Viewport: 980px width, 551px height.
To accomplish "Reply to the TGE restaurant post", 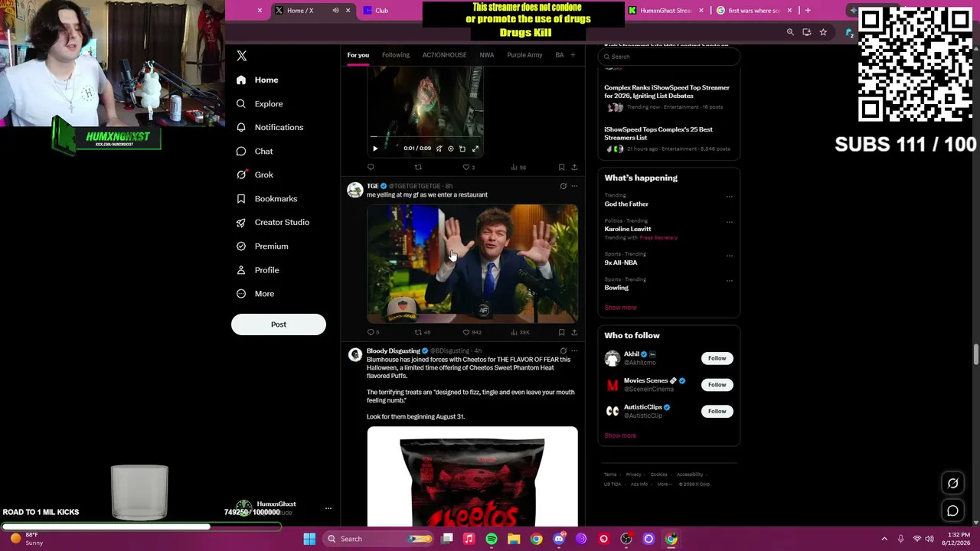I will [x=371, y=332].
